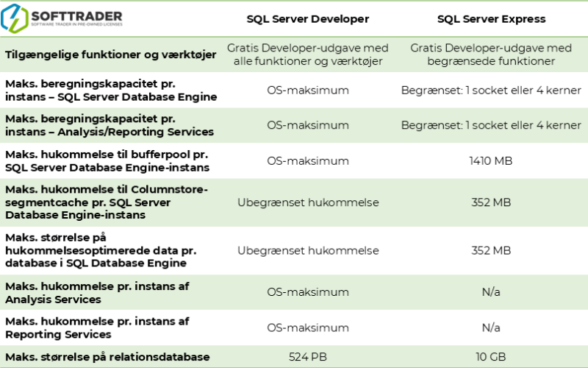588x368 pixels.
Task: Select the Columnstore-segmentcache row label
Action: [x=107, y=202]
